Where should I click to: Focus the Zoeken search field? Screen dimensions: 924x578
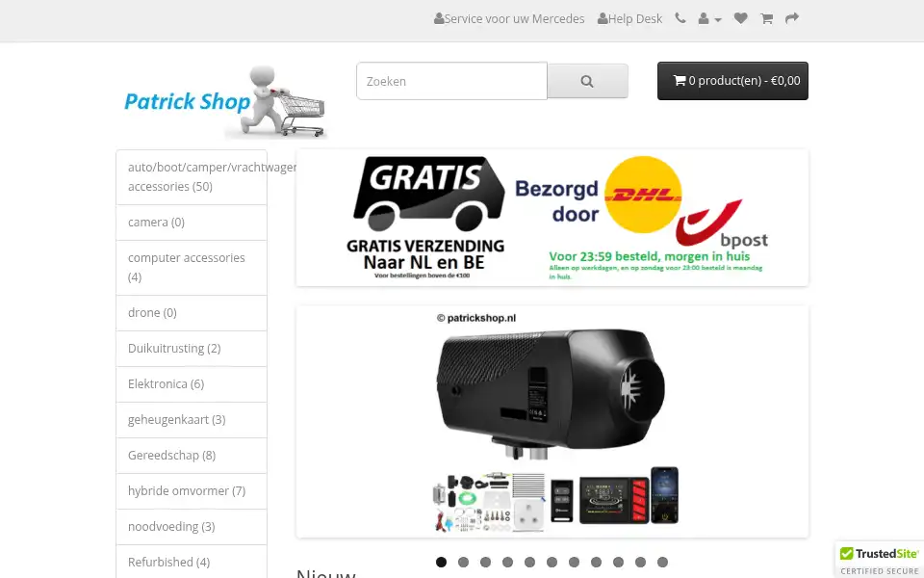pyautogui.click(x=452, y=81)
